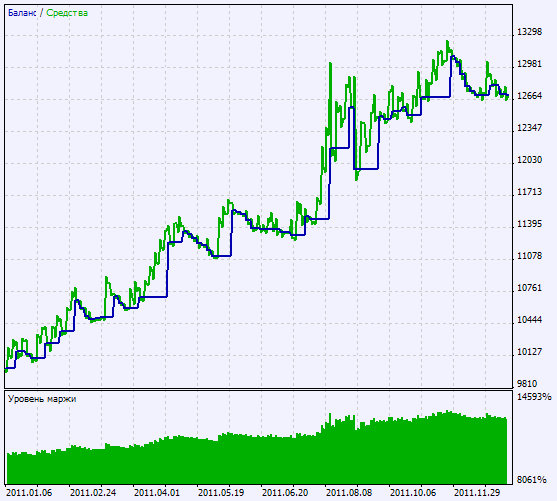Click the 8061% margin level label

[x=531, y=480]
